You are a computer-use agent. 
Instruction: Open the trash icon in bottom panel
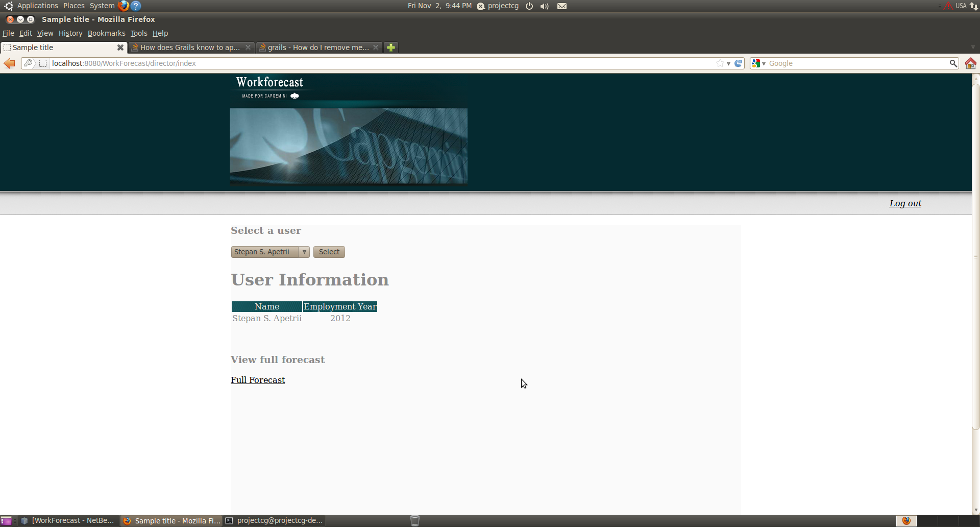point(415,521)
